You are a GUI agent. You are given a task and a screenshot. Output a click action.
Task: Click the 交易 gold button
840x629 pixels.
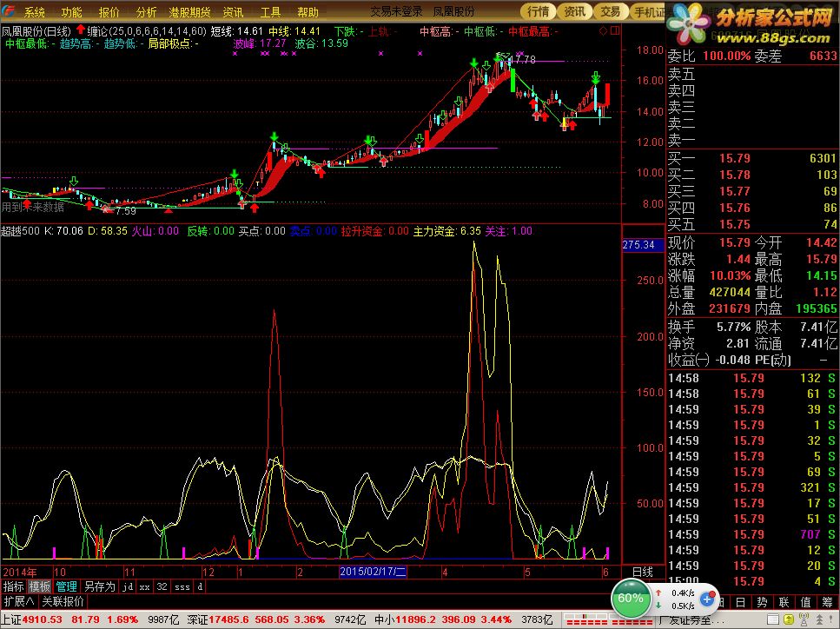click(610, 11)
